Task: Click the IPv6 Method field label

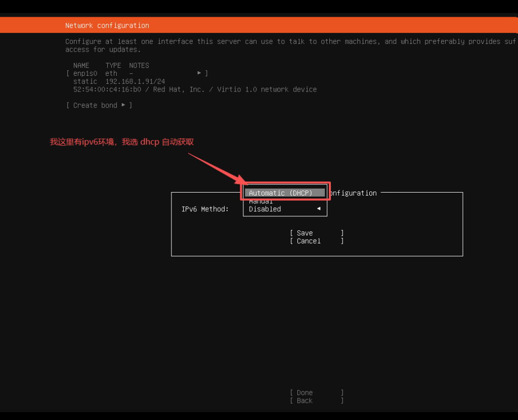Action: click(205, 209)
